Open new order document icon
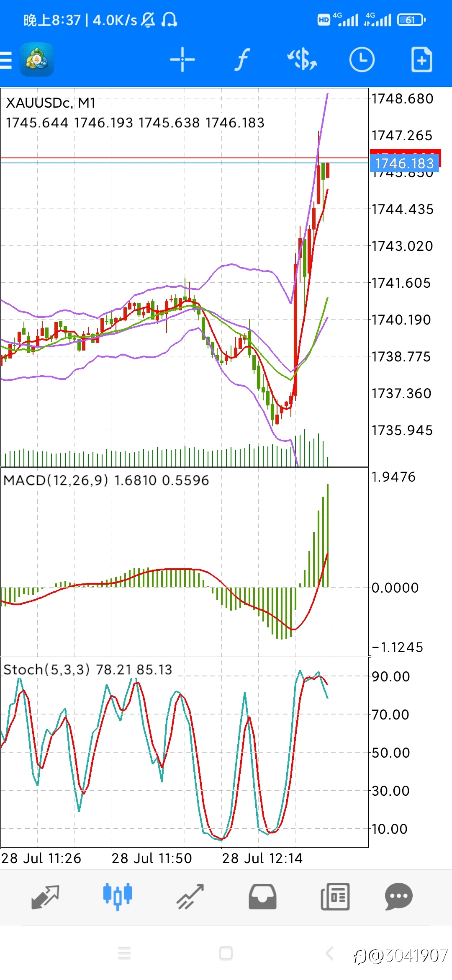 (421, 59)
